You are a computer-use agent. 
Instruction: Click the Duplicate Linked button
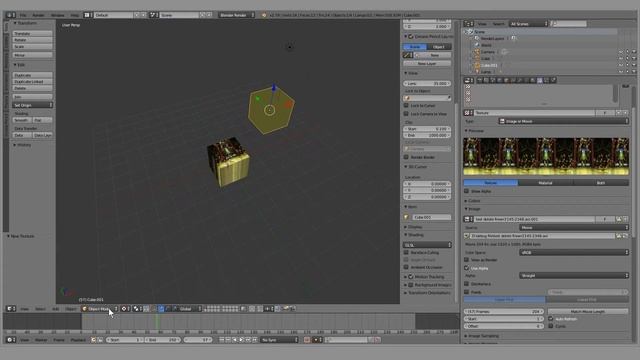[x=33, y=82]
